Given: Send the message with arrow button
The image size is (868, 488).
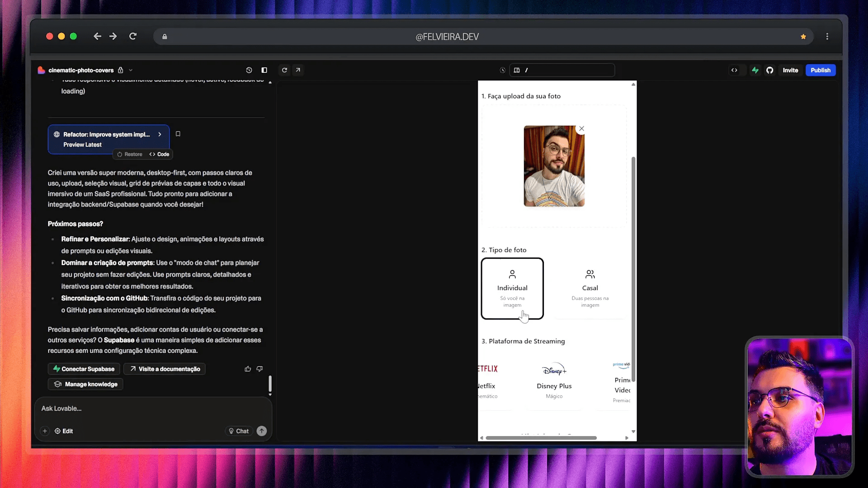Looking at the screenshot, I should click(262, 431).
